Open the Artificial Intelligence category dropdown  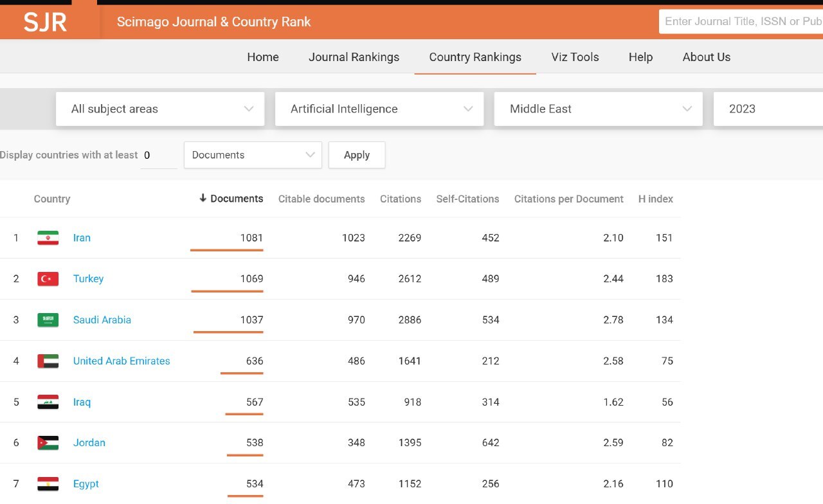(x=379, y=109)
